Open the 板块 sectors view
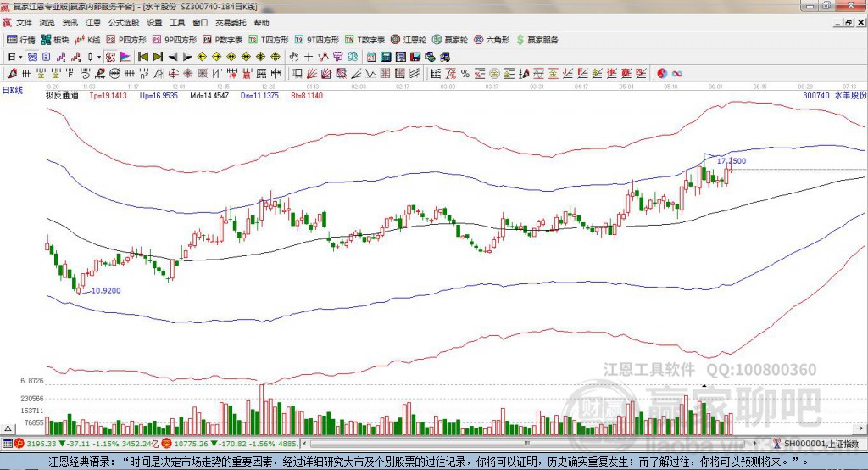Image resolution: width=868 pixels, height=470 pixels. [55, 40]
